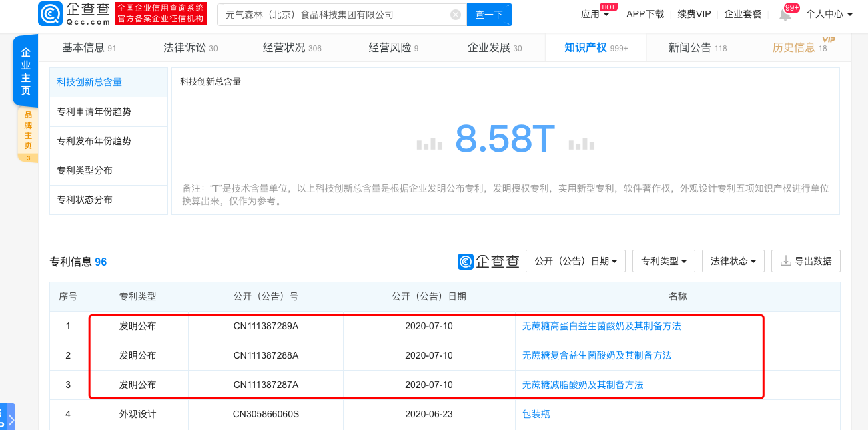Open the 专利类型 filter dropdown
868x430 pixels.
click(x=664, y=261)
